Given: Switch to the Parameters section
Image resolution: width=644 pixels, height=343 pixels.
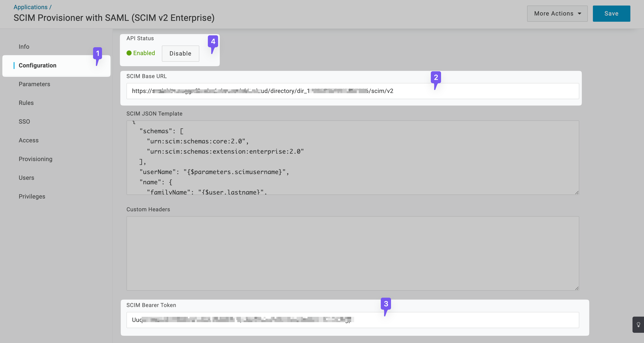Looking at the screenshot, I should point(34,84).
